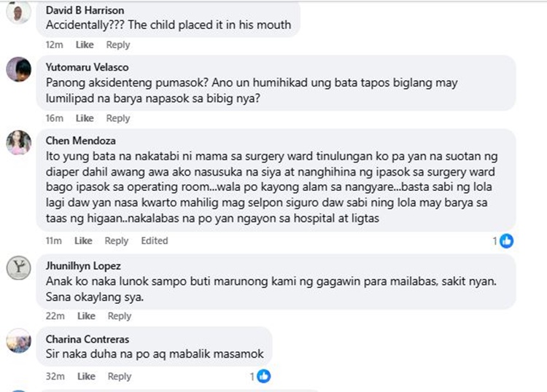
Task: Reply to Charina Contreras's comment
Action: click(119, 376)
